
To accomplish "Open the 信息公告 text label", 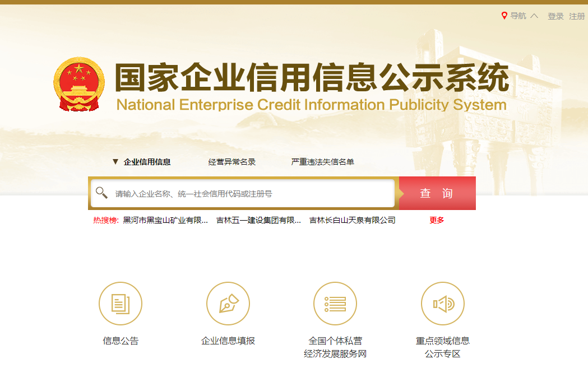I will pyautogui.click(x=121, y=341).
